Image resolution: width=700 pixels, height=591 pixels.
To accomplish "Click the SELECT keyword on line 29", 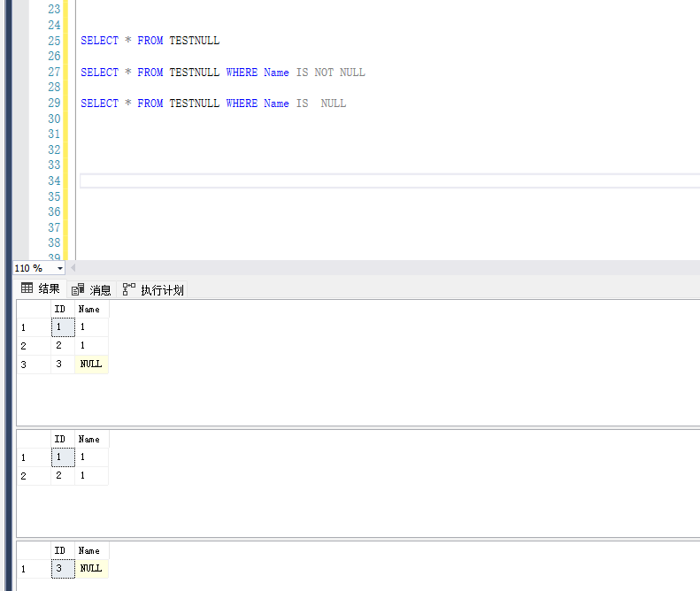I will point(99,104).
